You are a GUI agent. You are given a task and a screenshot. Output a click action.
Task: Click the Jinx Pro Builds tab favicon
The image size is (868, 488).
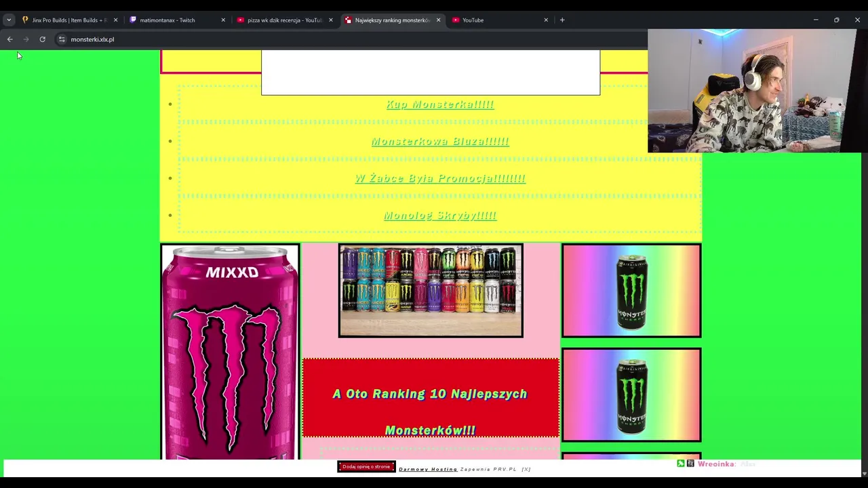coord(25,20)
